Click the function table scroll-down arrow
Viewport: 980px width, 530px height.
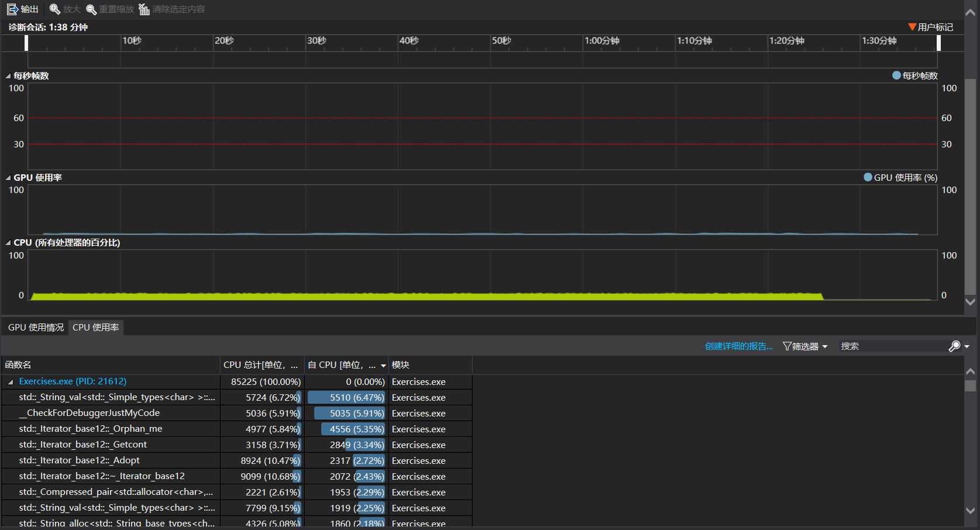(x=971, y=511)
